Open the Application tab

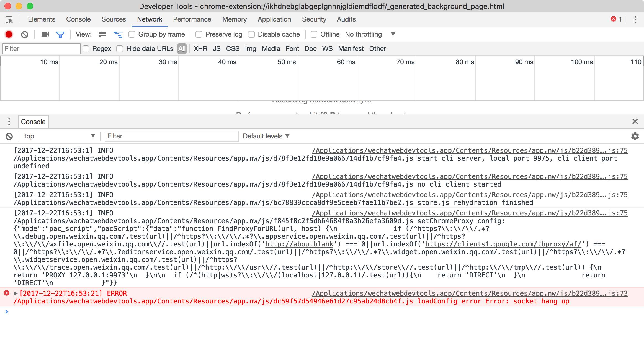pyautogui.click(x=274, y=19)
